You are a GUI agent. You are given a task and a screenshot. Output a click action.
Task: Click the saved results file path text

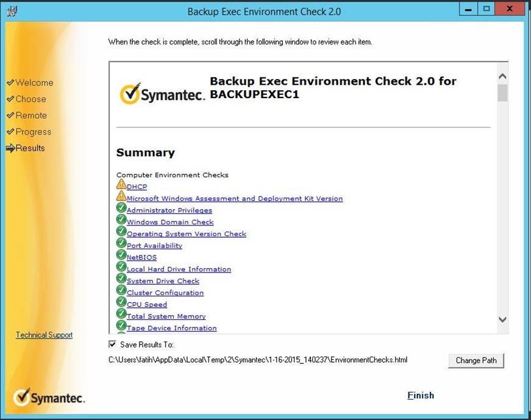coord(258,360)
